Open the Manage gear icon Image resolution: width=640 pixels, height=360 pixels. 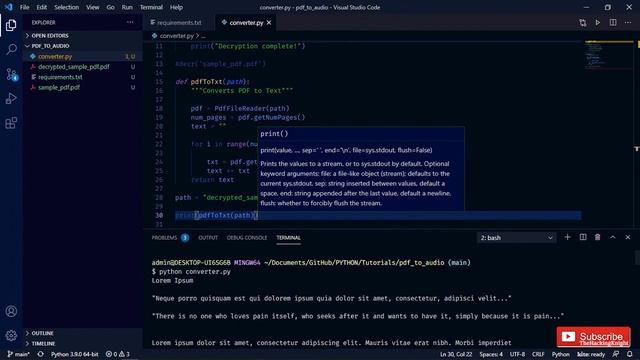point(11,336)
